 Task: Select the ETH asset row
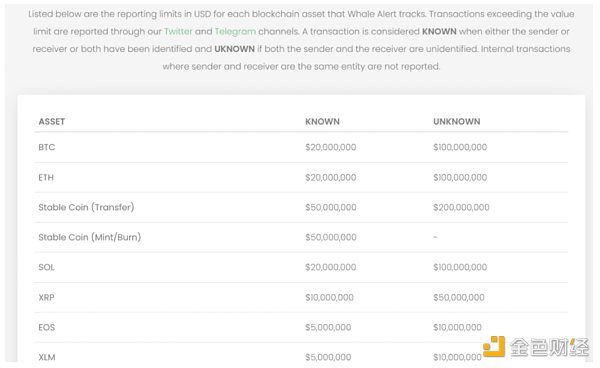click(x=301, y=177)
